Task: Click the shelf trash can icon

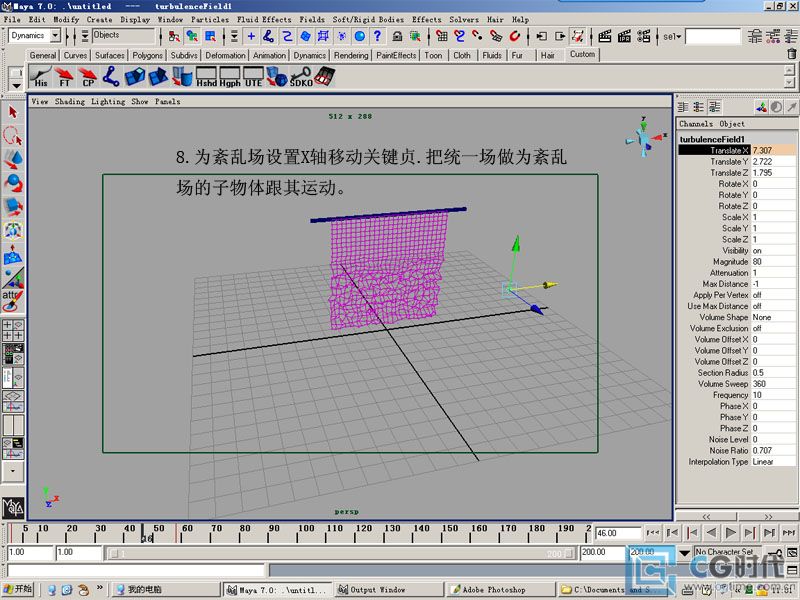Action: pyautogui.click(x=791, y=54)
